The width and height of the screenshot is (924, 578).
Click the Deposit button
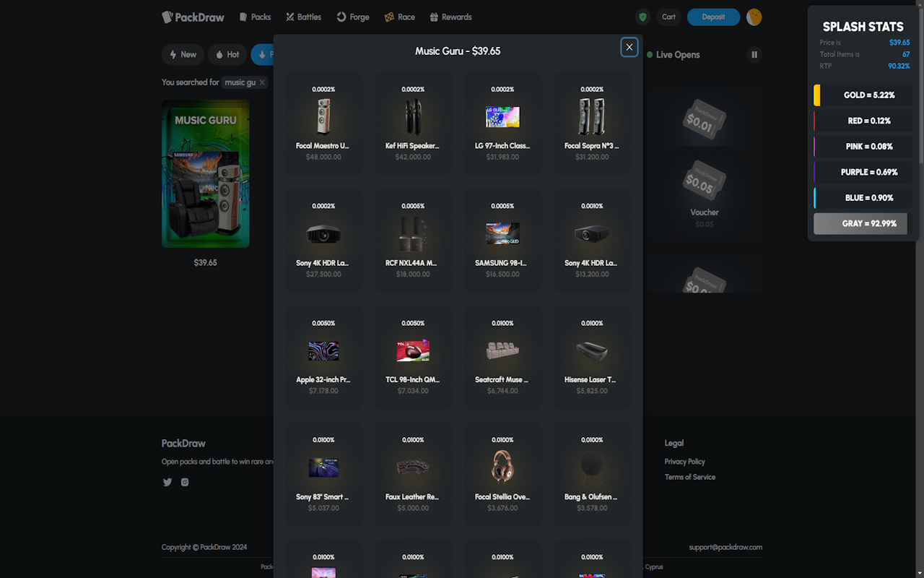coord(713,17)
